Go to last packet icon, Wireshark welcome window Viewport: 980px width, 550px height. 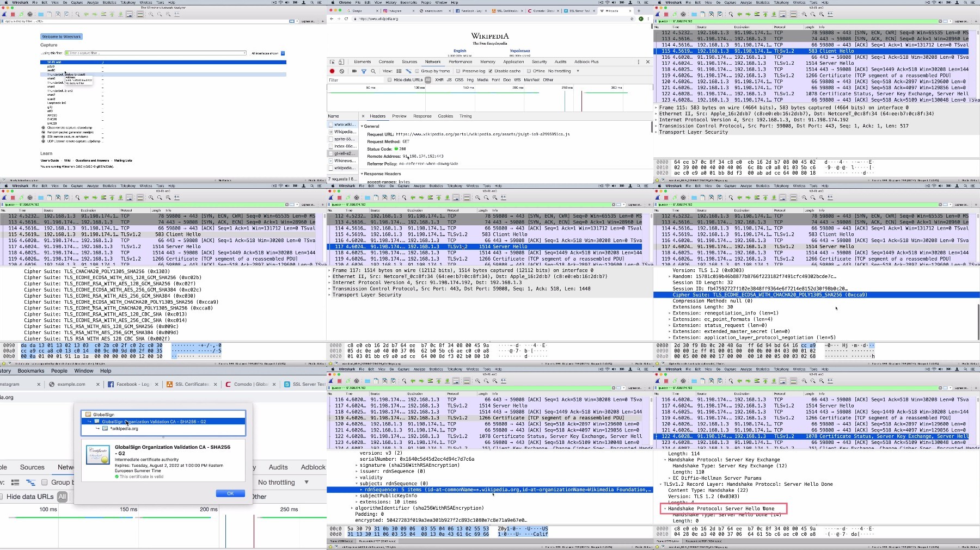[x=120, y=14]
